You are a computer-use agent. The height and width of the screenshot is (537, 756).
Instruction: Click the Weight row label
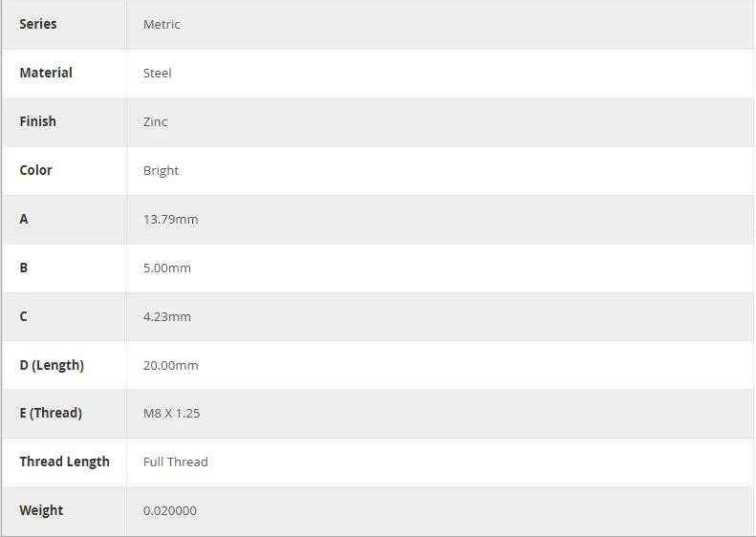(x=41, y=510)
